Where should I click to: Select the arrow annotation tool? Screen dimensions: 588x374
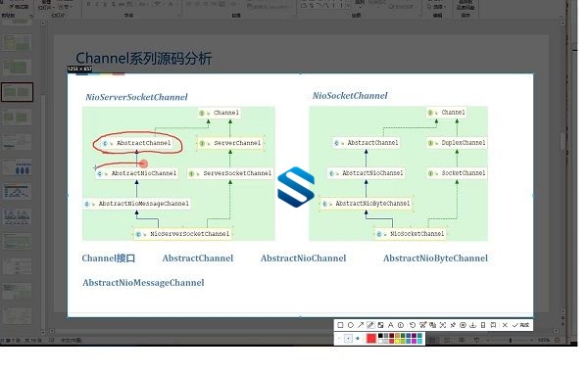pos(361,325)
